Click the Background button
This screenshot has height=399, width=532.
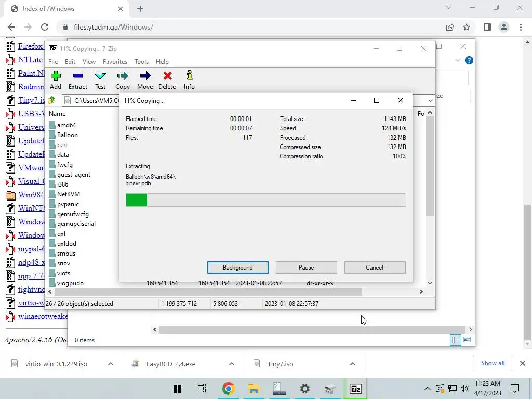point(238,268)
